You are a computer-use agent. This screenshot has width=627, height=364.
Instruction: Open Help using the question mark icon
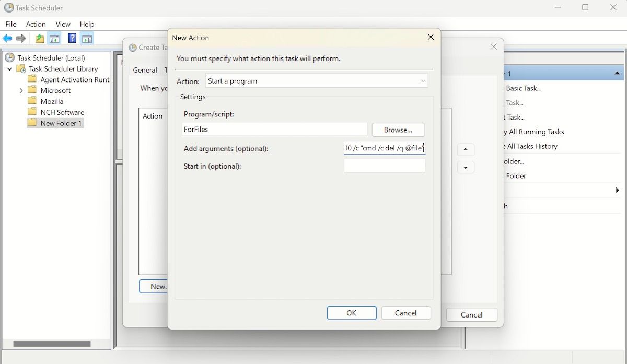click(x=72, y=38)
